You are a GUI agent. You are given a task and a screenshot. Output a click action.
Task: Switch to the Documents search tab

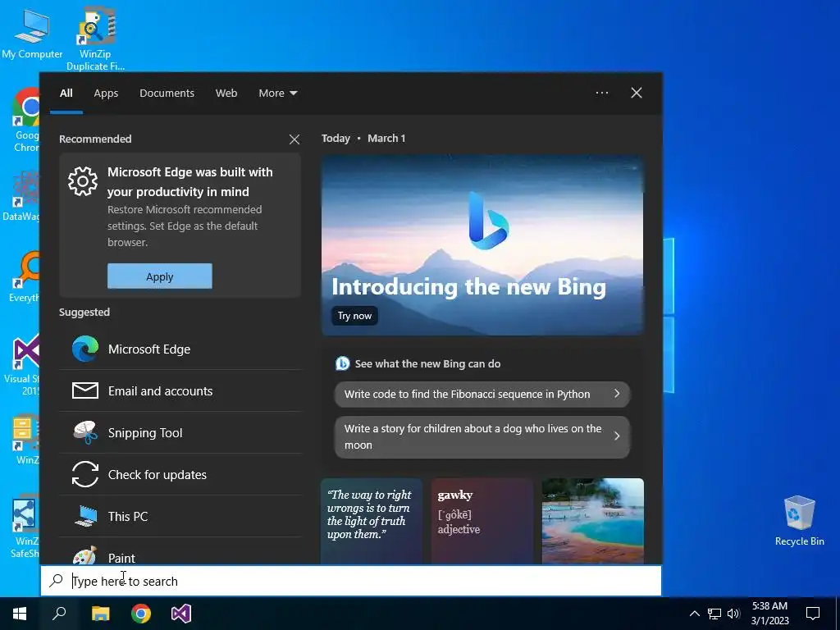tap(167, 94)
